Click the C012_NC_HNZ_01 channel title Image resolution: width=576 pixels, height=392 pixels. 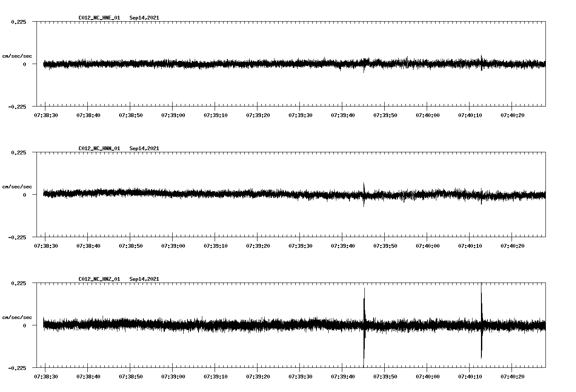tap(99, 279)
